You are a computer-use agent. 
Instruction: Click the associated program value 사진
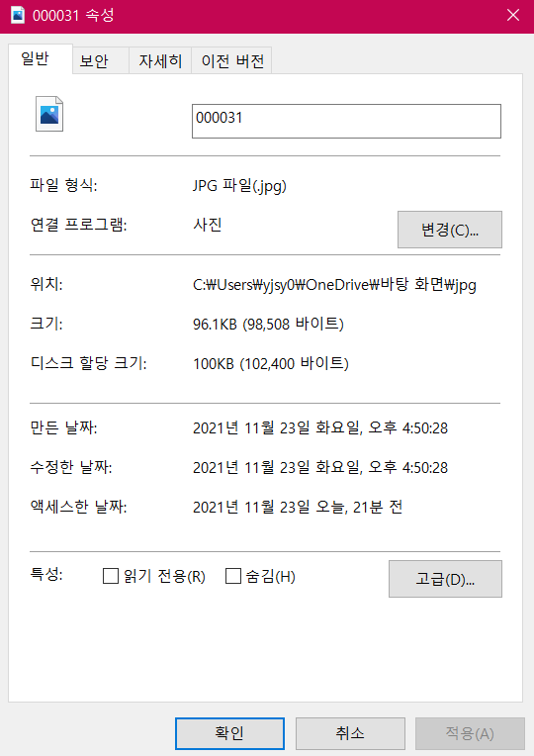click(x=208, y=225)
